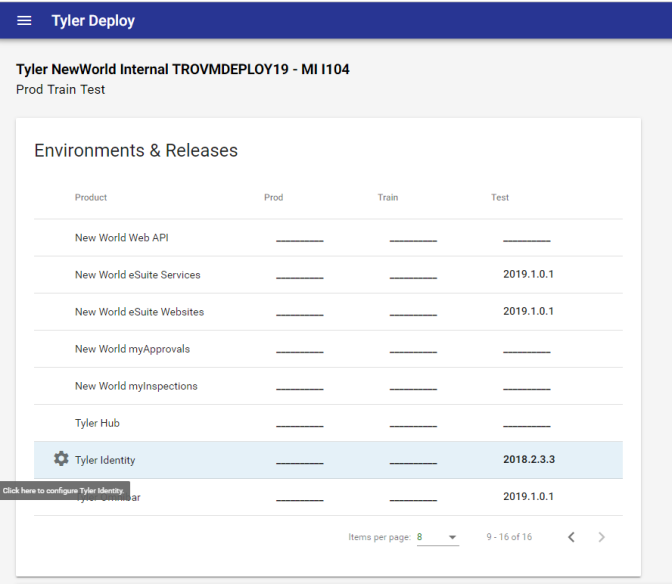Click the myApprovals Test empty placeholder
672x584 pixels.
coord(527,351)
